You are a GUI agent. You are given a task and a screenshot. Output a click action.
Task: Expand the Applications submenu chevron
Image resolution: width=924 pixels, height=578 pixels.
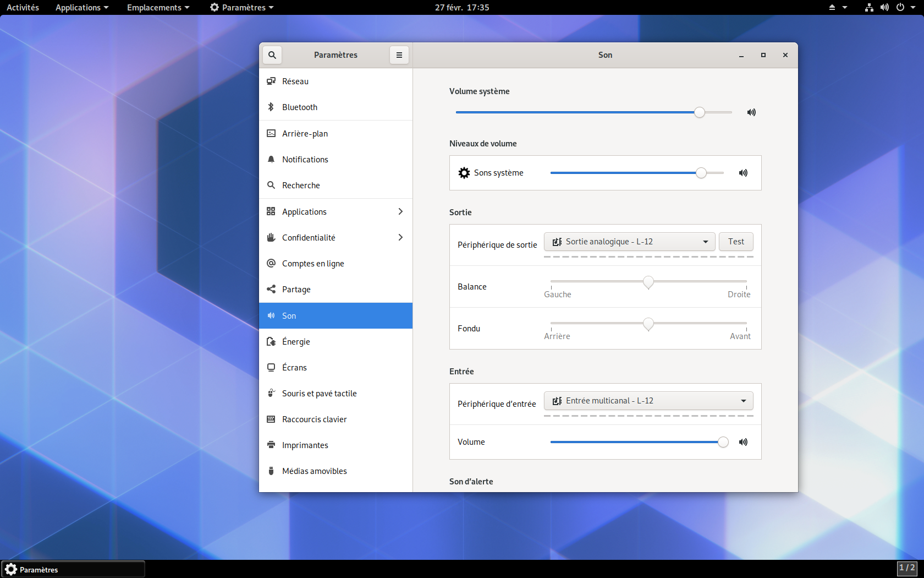click(x=400, y=212)
